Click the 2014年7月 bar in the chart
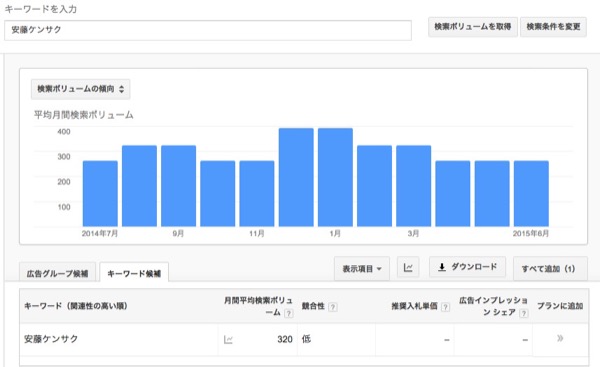The height and width of the screenshot is (367, 600). pos(100,194)
